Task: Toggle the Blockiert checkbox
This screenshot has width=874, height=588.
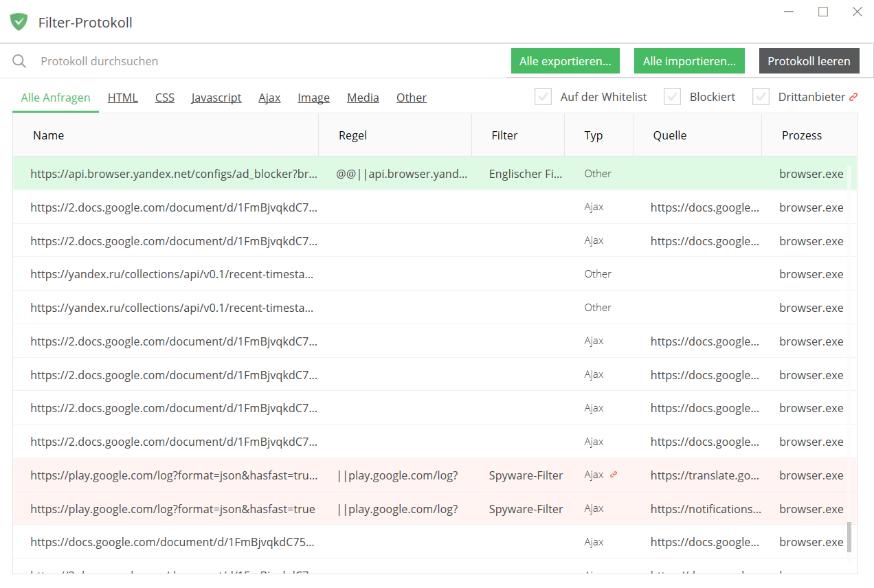Action: (672, 97)
